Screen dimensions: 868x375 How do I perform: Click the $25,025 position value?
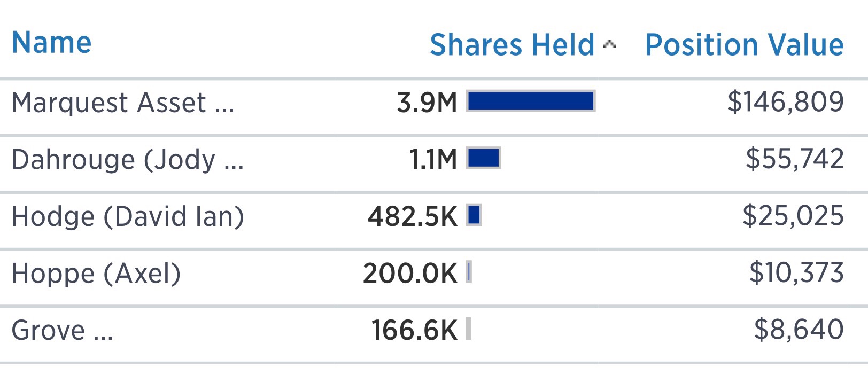(x=793, y=216)
